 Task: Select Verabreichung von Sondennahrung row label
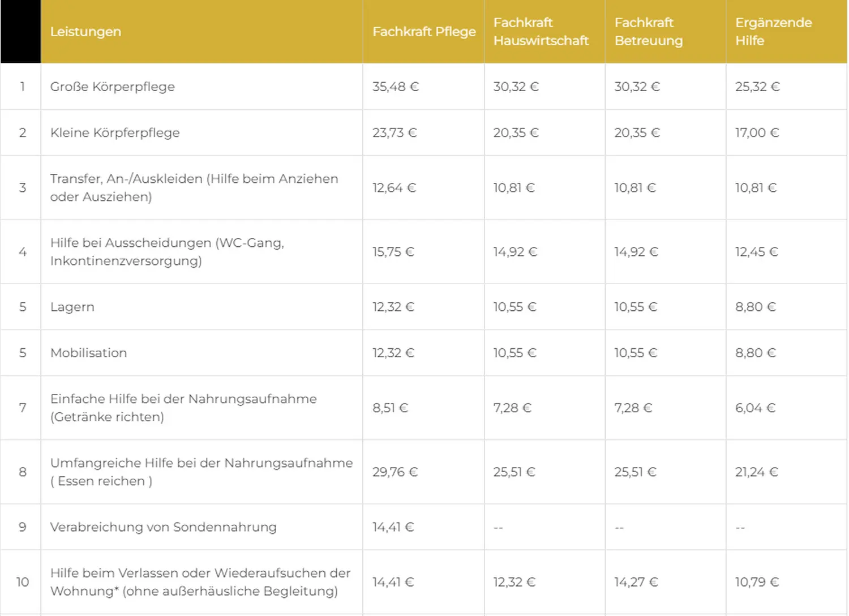tap(164, 527)
